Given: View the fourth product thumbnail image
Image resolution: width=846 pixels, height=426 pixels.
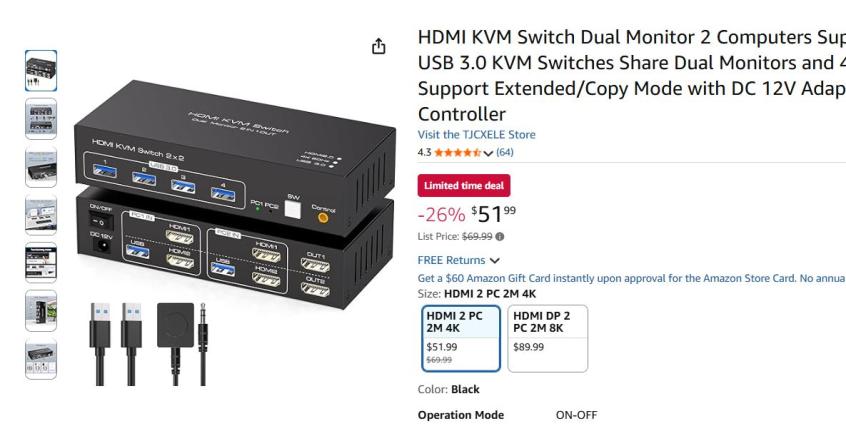Looking at the screenshot, I should 40,215.
